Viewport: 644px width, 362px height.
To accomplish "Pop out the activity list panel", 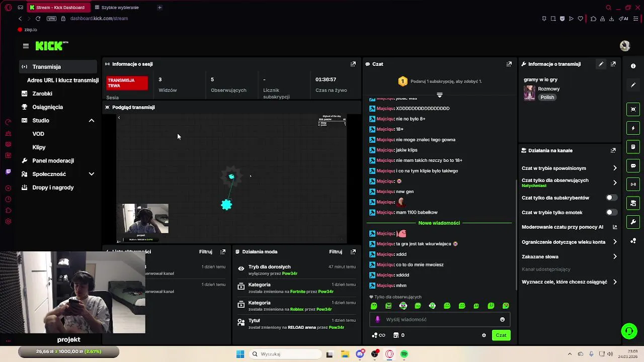I will point(223,251).
